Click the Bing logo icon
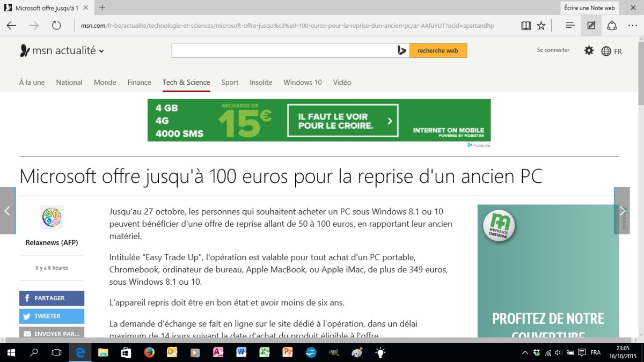This screenshot has height=362, width=644. (x=401, y=50)
